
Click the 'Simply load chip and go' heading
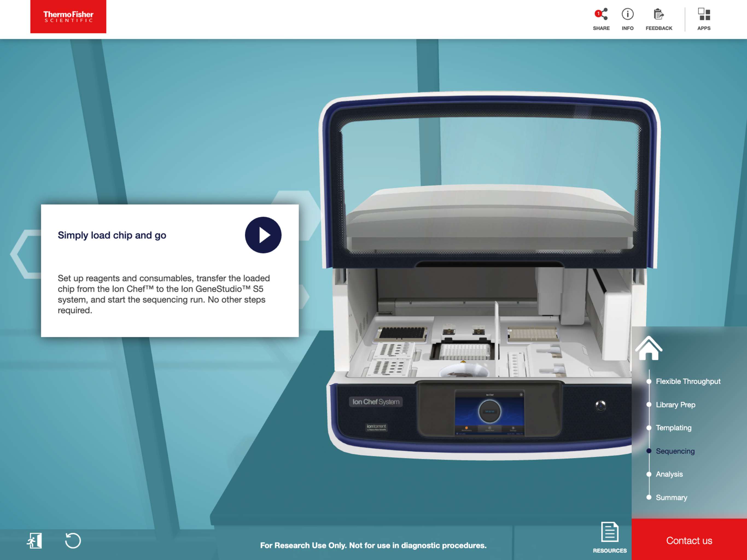pyautogui.click(x=112, y=235)
